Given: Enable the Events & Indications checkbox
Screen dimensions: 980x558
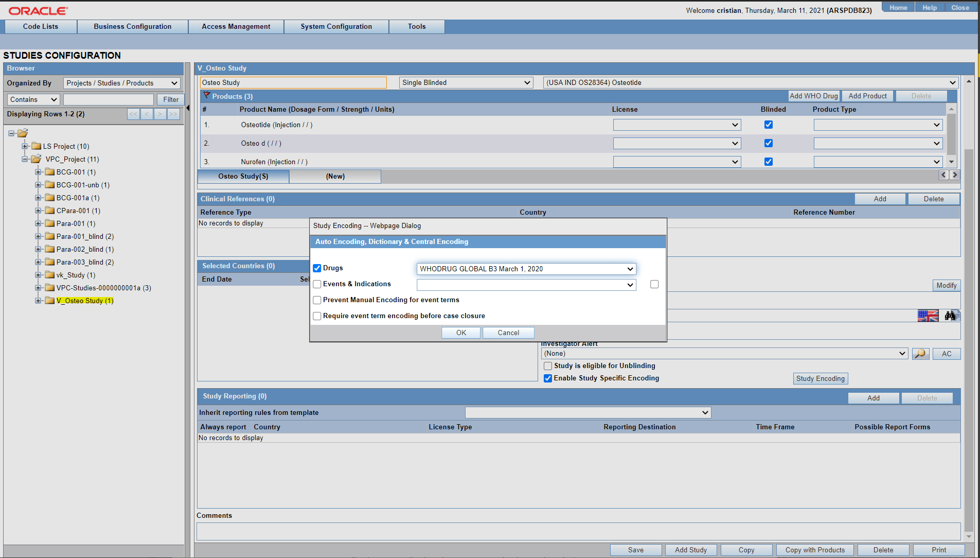Looking at the screenshot, I should pos(317,284).
